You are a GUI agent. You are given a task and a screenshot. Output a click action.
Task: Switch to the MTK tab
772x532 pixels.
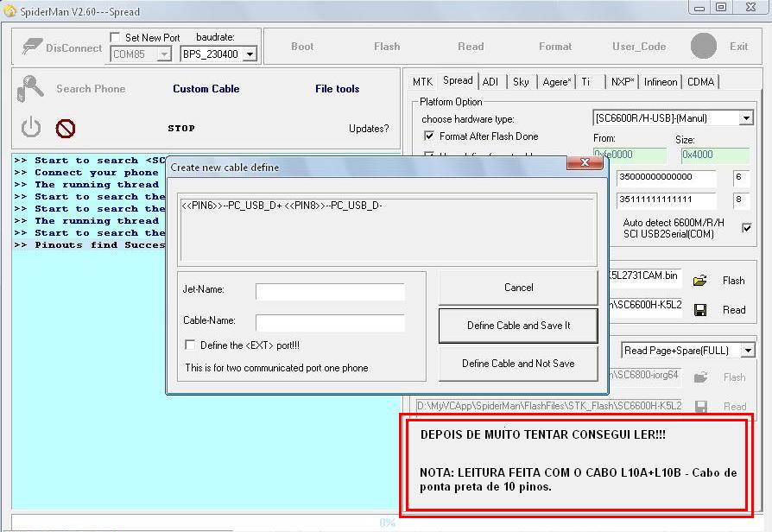(422, 82)
